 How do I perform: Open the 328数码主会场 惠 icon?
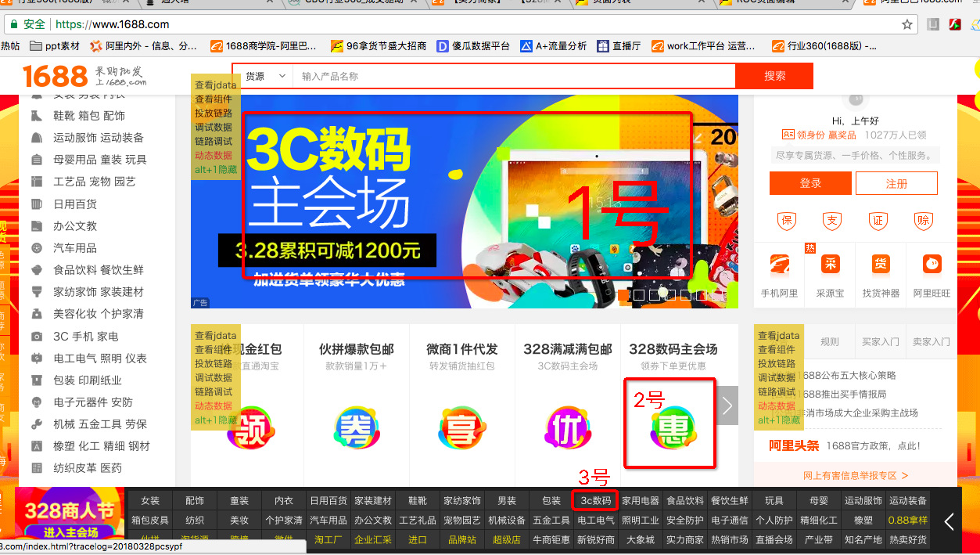[673, 428]
